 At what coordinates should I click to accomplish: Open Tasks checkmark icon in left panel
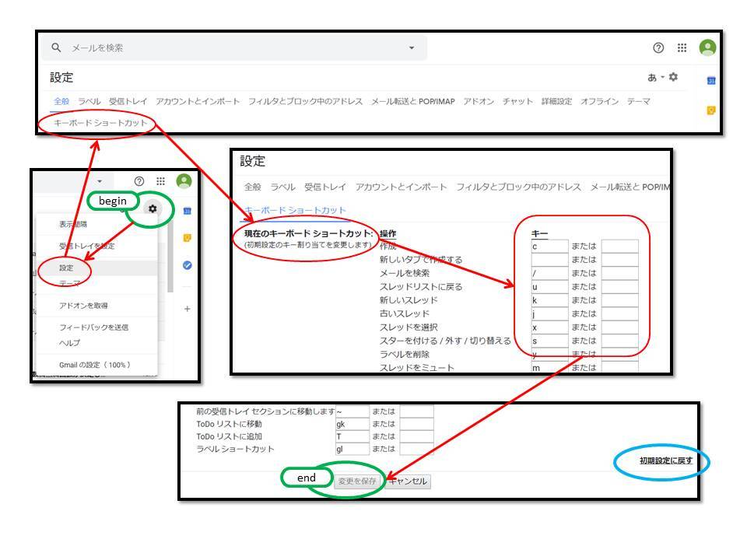[188, 265]
